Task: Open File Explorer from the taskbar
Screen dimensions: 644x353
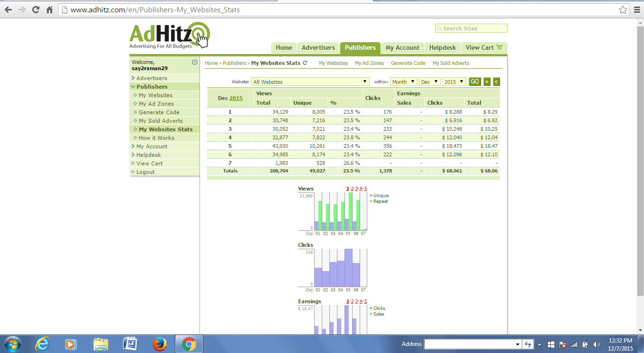Action: (101, 344)
